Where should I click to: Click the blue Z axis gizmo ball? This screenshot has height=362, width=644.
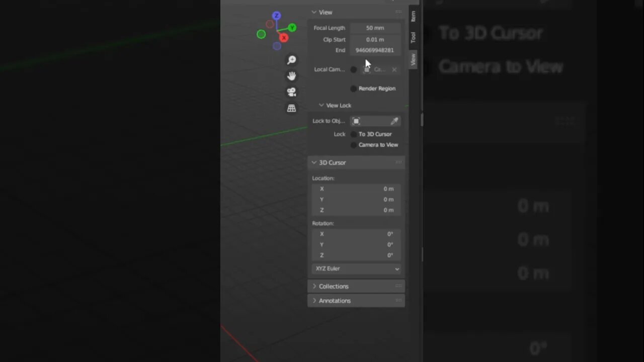[276, 16]
